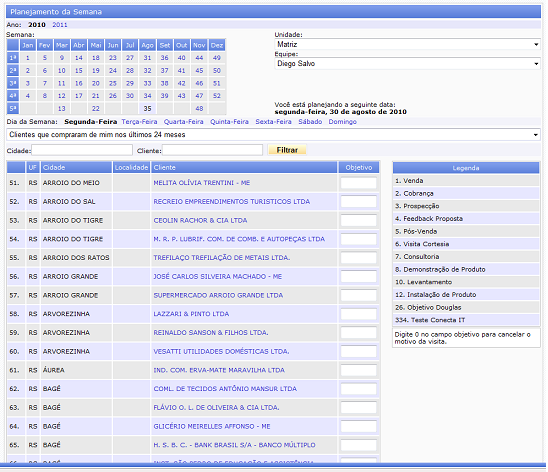Image resolution: width=548 pixels, height=472 pixels.
Task: Click Objetivo field for row 55
Action: (359, 258)
